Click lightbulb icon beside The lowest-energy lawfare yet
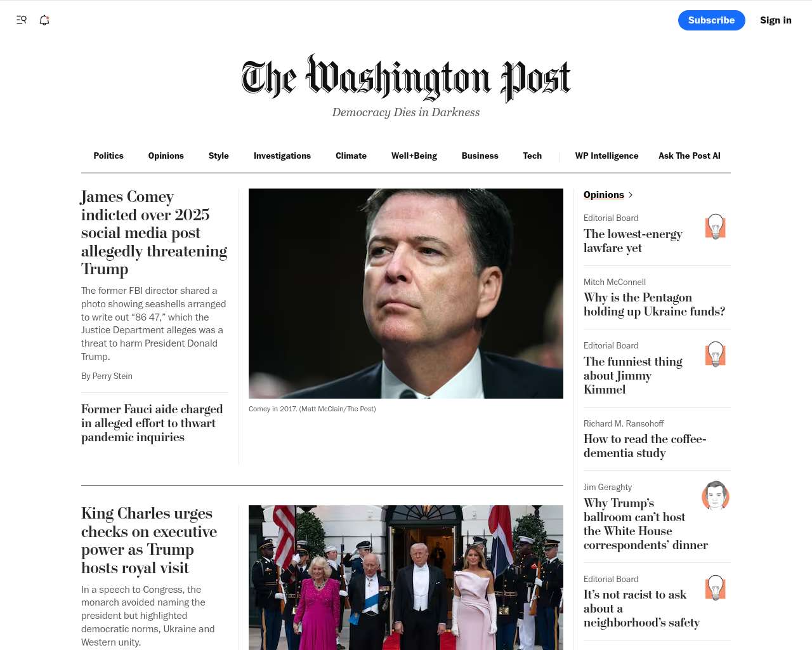The width and height of the screenshot is (812, 650). [716, 226]
